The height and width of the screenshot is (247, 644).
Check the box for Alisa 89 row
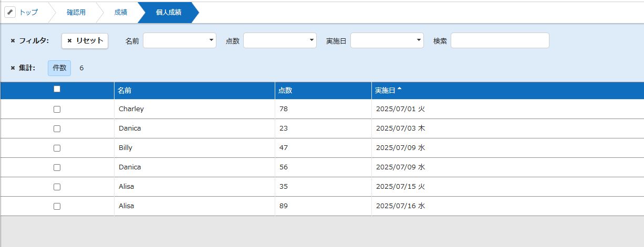57,206
